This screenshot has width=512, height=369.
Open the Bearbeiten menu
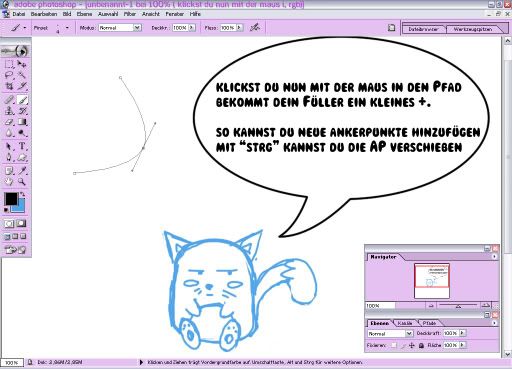(44, 14)
